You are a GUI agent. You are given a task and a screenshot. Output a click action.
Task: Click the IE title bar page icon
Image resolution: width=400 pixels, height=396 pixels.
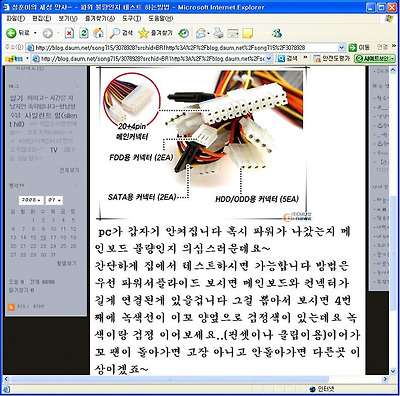(7, 7)
